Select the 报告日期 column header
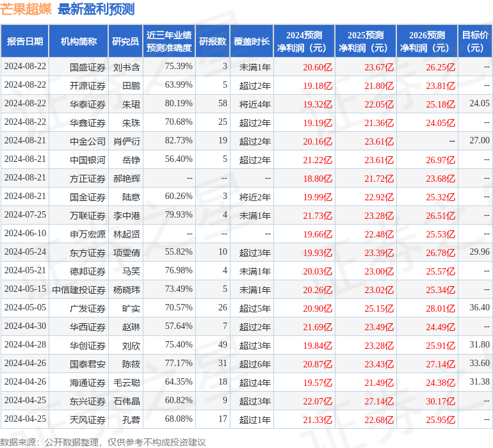The width and height of the screenshot is (493, 448). [25, 42]
